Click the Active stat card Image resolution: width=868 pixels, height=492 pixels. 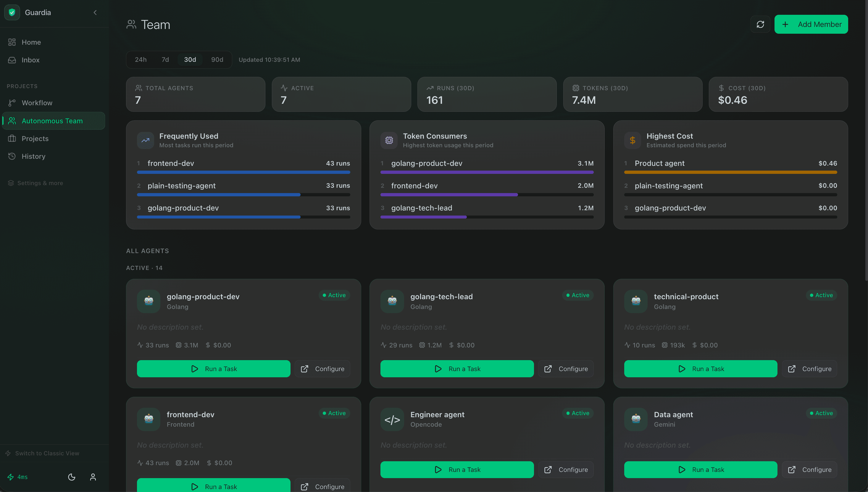(x=341, y=94)
